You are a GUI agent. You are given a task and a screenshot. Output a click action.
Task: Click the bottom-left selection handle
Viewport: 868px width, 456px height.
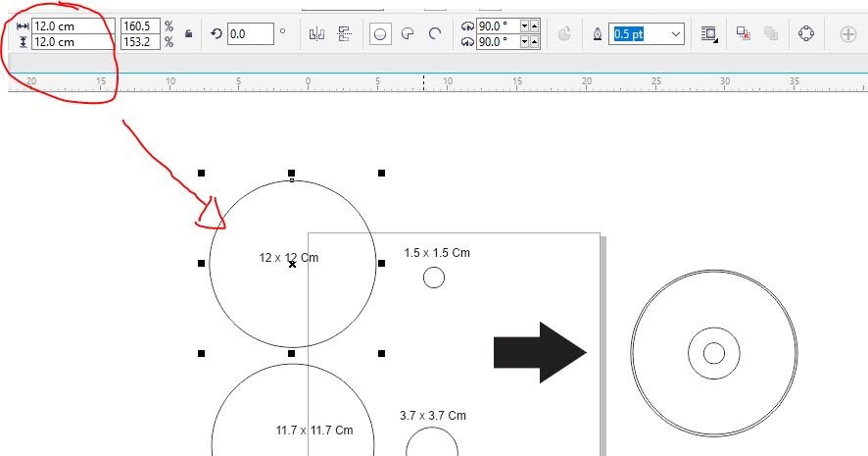click(202, 353)
